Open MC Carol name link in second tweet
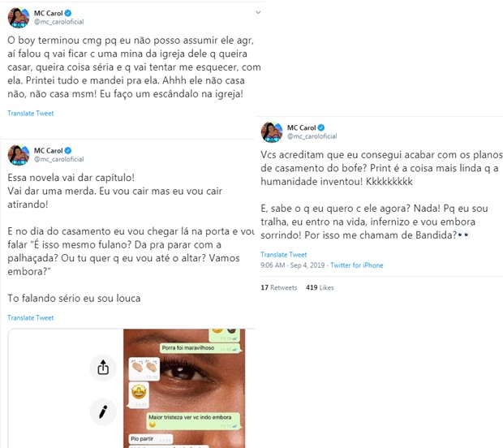Screen dimensions: 503x448 tap(48, 150)
